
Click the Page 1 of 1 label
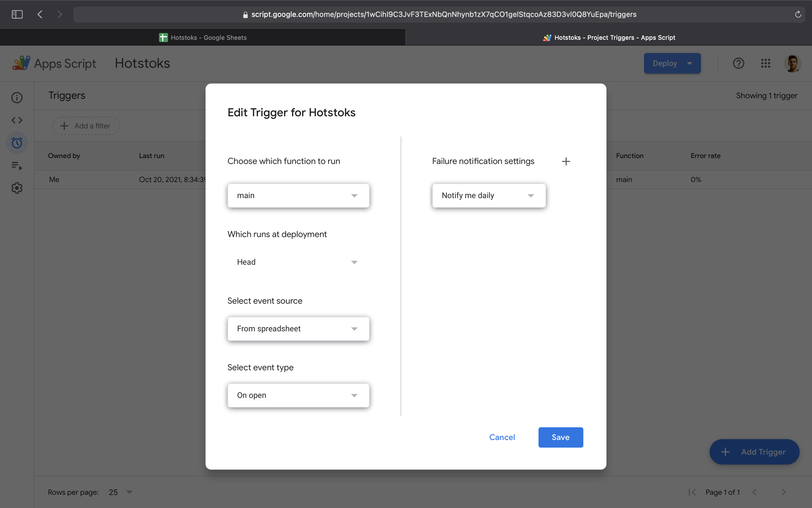(x=722, y=492)
